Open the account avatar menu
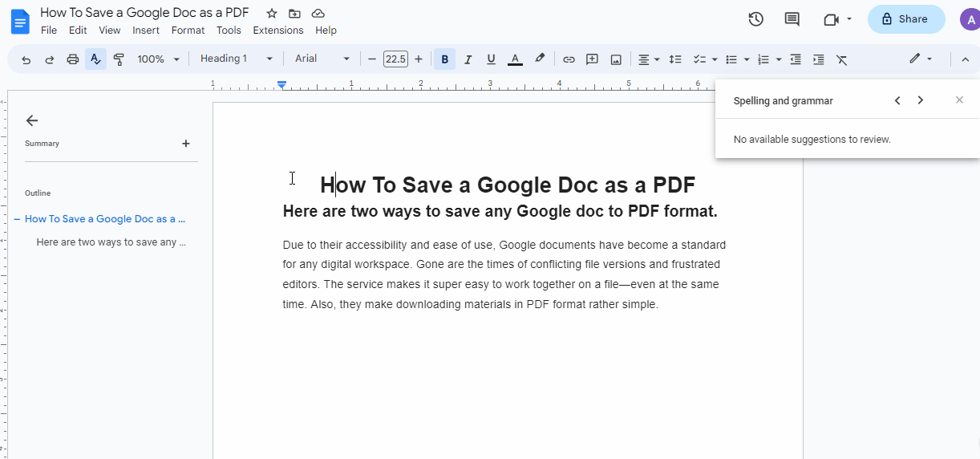980x459 pixels. coord(970,19)
